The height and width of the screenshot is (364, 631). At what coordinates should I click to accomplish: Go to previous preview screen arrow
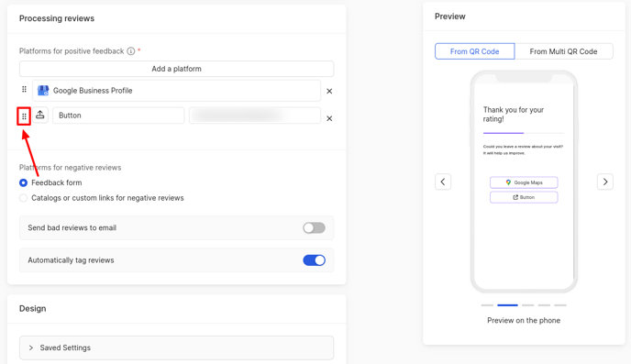443,182
